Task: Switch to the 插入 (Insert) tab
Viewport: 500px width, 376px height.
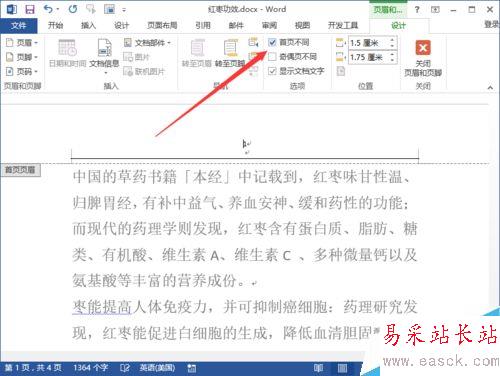Action: (x=88, y=25)
